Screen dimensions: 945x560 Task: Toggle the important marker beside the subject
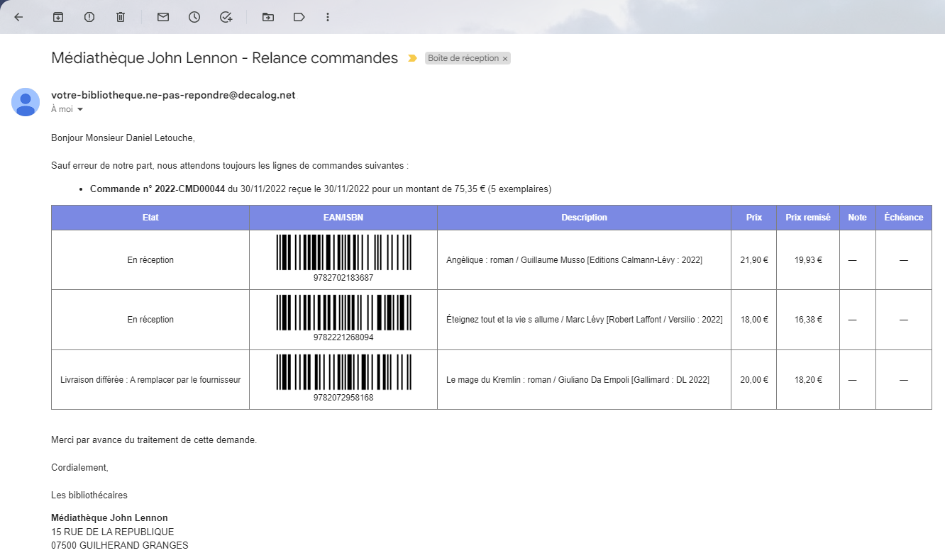click(x=412, y=60)
